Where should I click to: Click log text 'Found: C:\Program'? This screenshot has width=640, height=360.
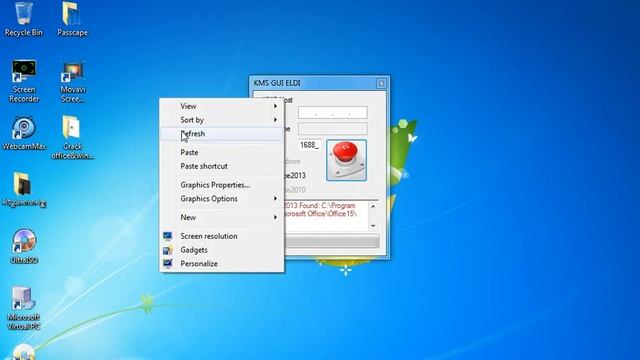click(327, 206)
